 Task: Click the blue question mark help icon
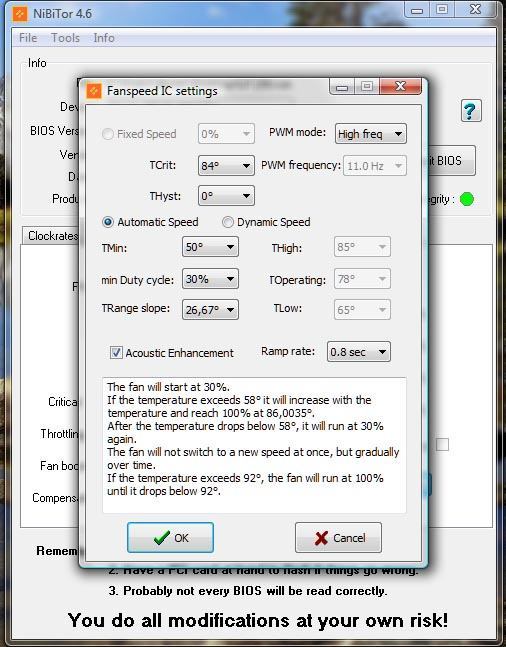pos(471,111)
